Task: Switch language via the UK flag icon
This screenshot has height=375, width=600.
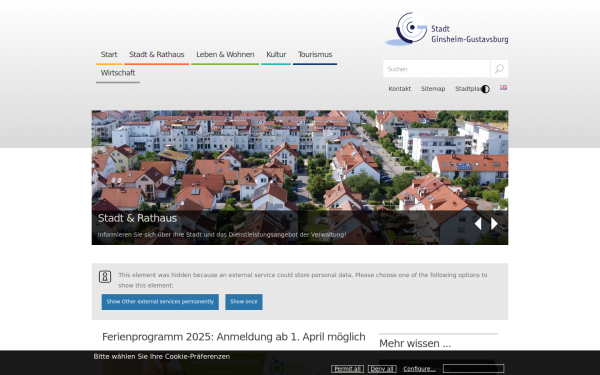Action: point(504,88)
